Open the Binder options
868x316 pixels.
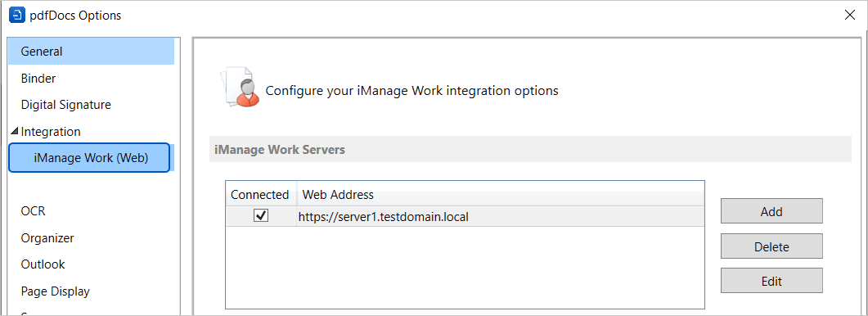pyautogui.click(x=38, y=78)
